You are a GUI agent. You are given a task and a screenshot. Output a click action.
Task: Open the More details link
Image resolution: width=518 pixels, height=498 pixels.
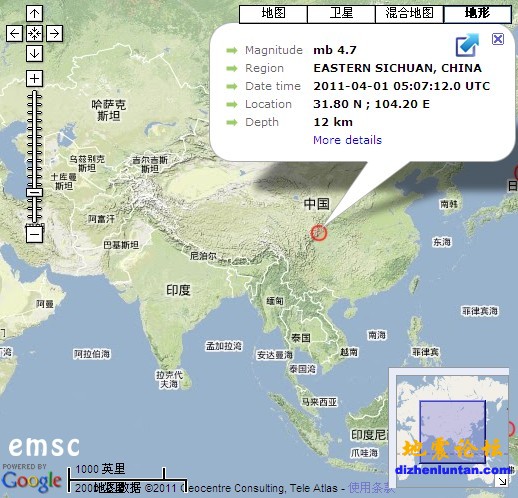[347, 140]
